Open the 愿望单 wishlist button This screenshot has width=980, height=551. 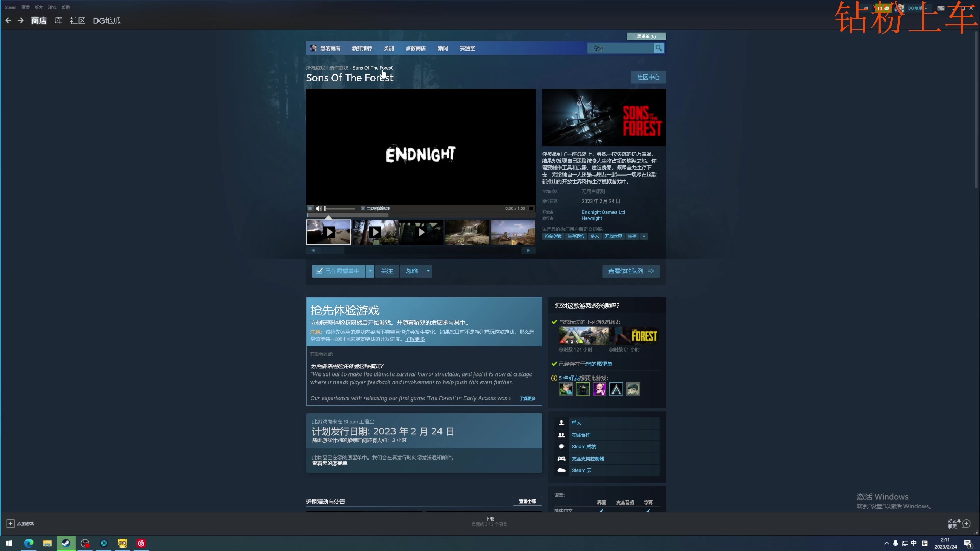point(646,36)
